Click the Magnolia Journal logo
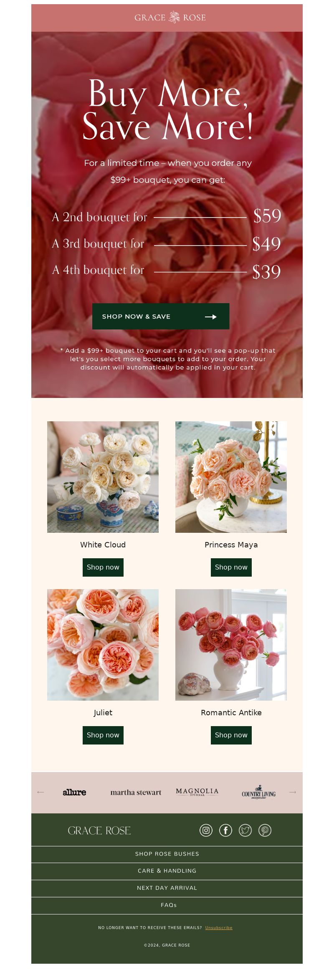The image size is (334, 980). click(197, 792)
